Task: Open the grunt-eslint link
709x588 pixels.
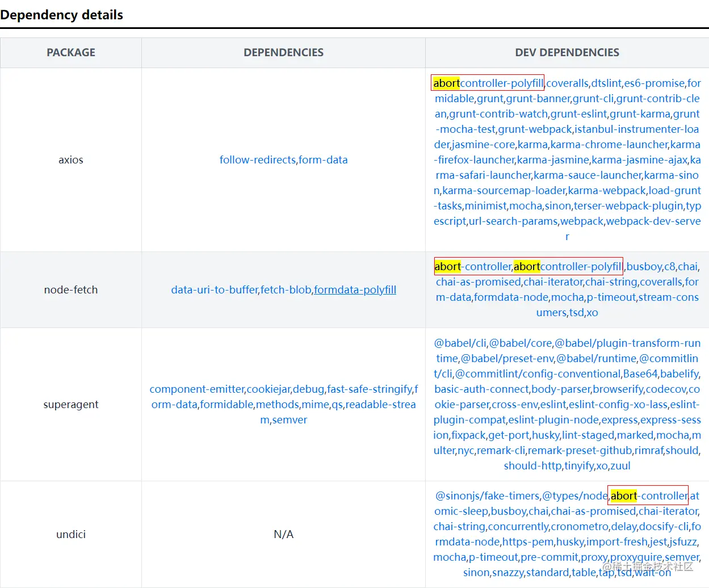Action: (579, 114)
